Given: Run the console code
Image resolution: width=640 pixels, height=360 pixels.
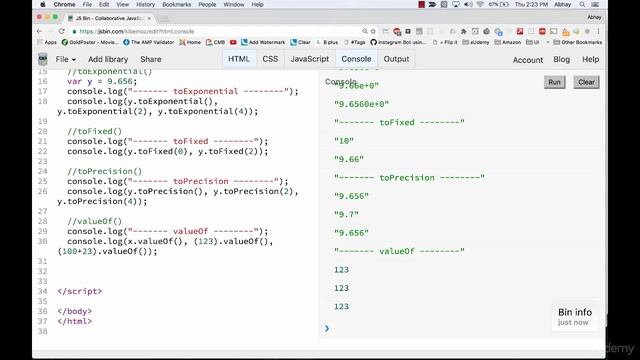Looking at the screenshot, I should 554,82.
